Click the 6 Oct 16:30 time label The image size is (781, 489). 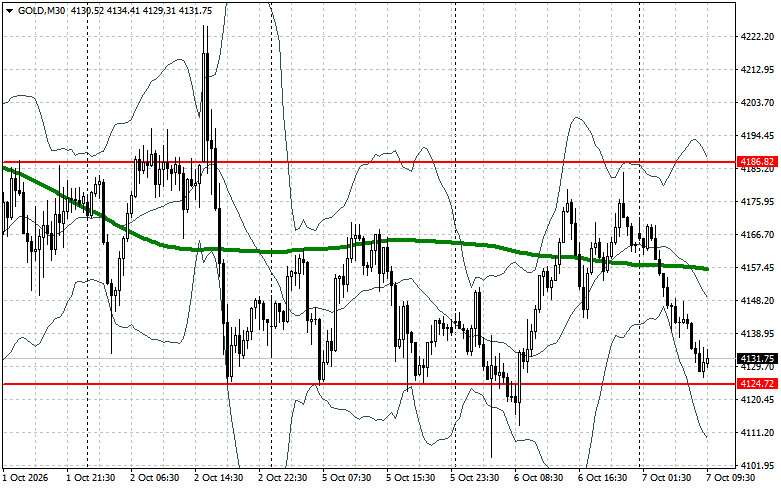click(603, 478)
